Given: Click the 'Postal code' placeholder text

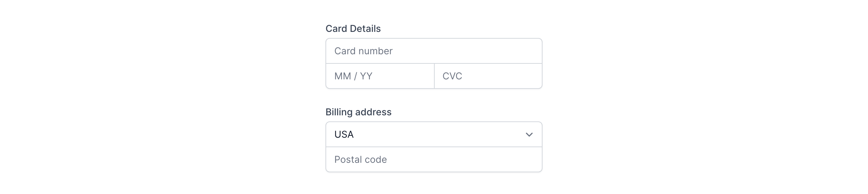Looking at the screenshot, I should coord(360,159).
